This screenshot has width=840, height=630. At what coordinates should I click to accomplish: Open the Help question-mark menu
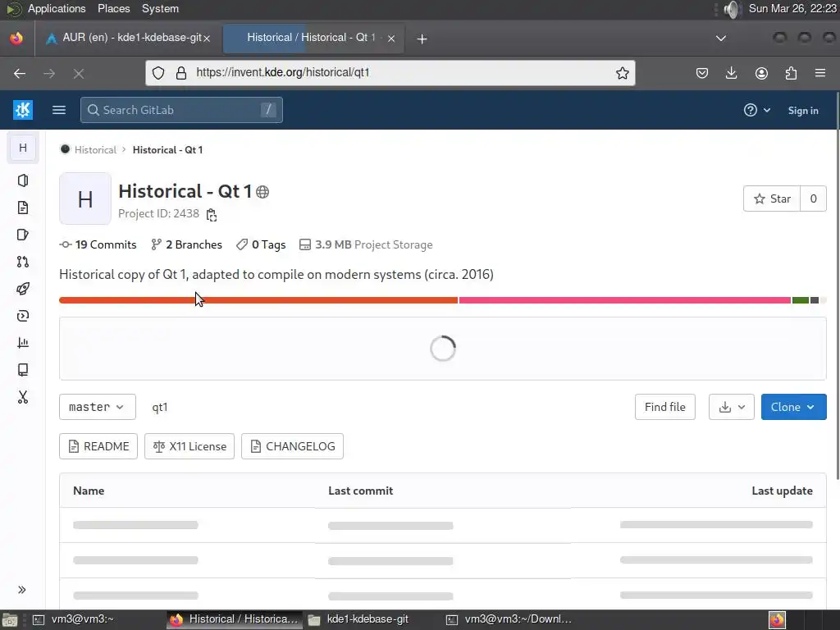coord(757,111)
